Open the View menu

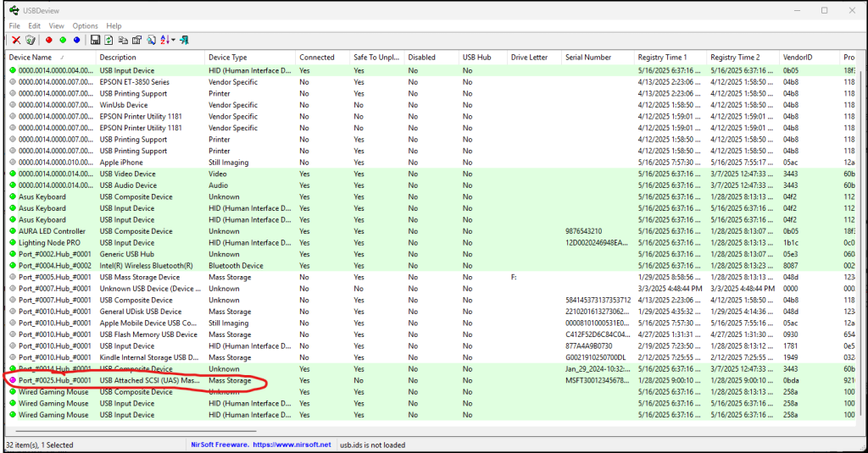click(57, 26)
